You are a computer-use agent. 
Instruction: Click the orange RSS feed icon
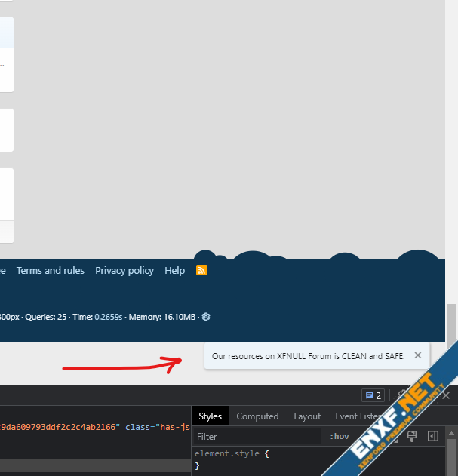(201, 270)
